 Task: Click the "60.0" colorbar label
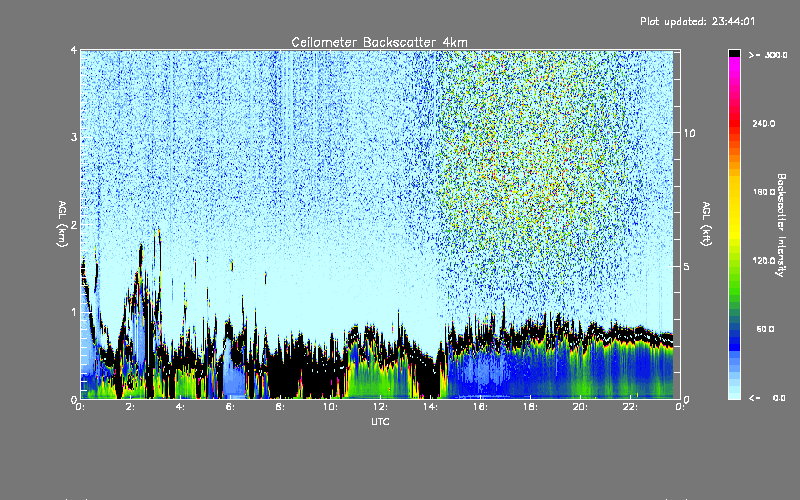766,329
